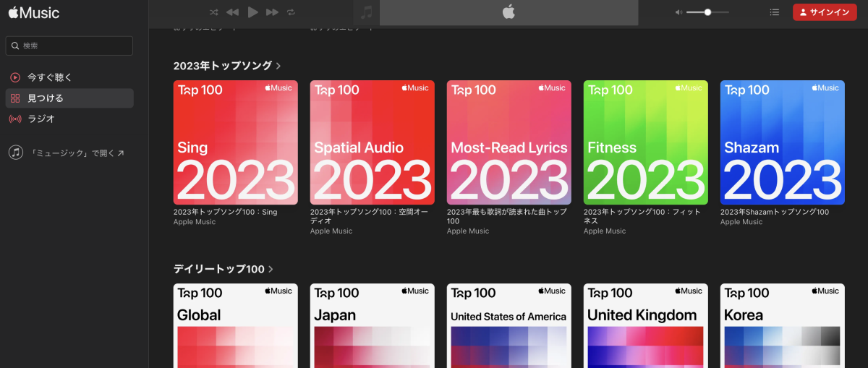868x368 pixels.
Task: Click Apple Music under the Shazam playlist
Action: [741, 222]
